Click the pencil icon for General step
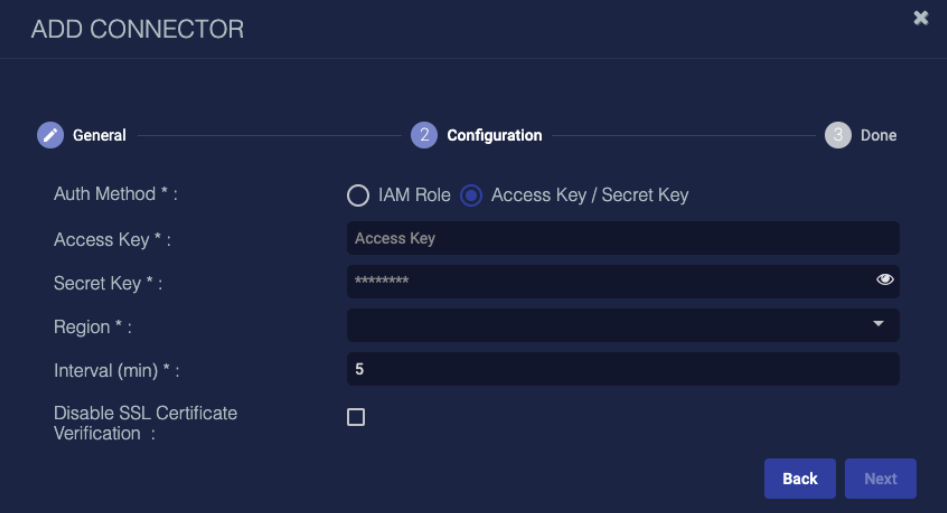947x513 pixels. (x=50, y=135)
